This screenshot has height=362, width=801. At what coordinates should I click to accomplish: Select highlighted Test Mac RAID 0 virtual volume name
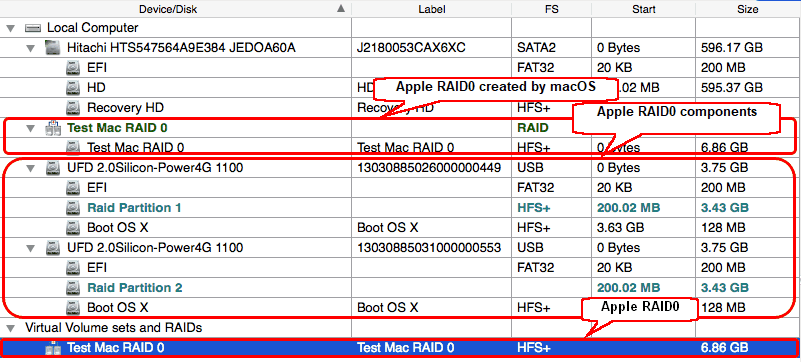115,348
